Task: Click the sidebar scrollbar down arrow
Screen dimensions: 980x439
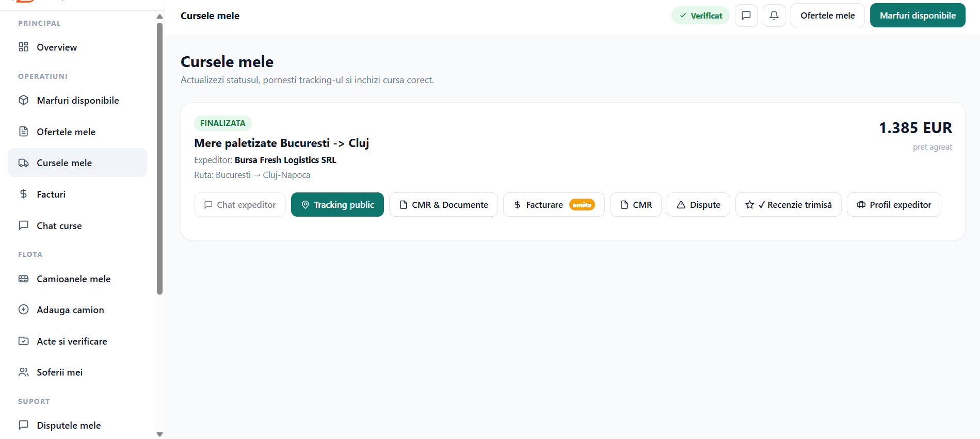Action: pos(159,434)
